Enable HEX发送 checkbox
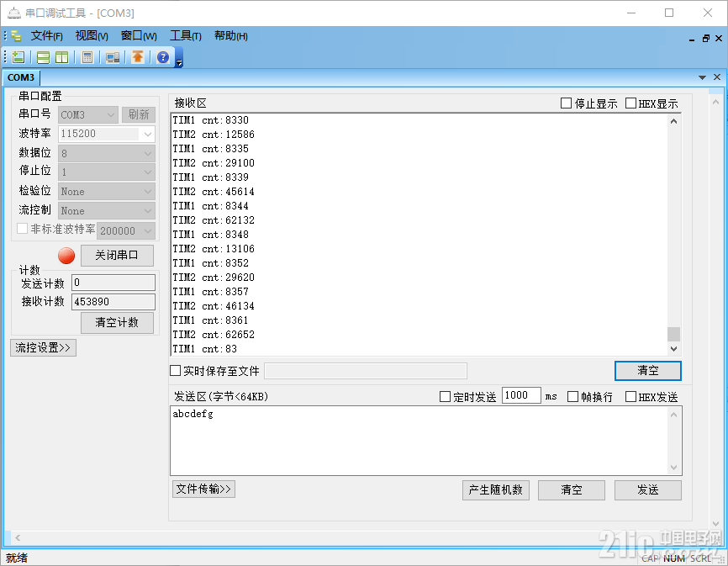Image resolution: width=728 pixels, height=566 pixels. point(630,396)
